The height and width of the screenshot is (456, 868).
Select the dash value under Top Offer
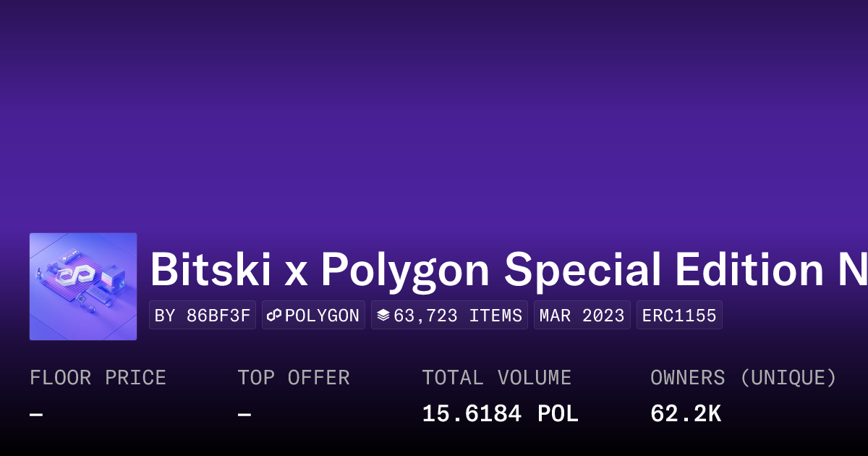tap(244, 415)
